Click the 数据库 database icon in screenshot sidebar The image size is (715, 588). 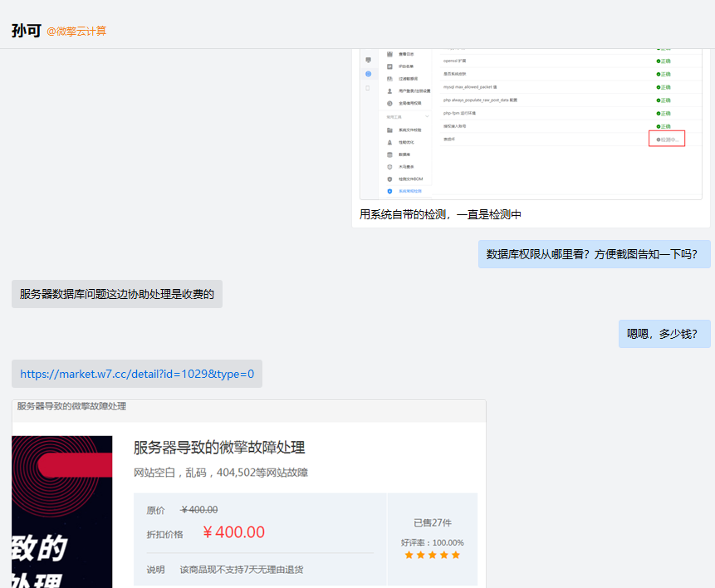click(389, 154)
